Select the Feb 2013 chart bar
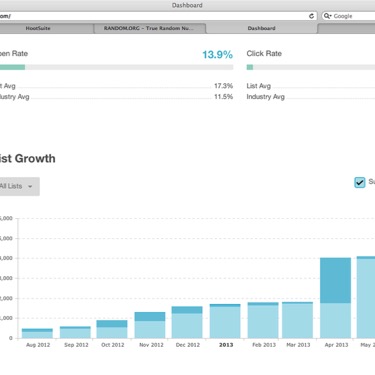The width and height of the screenshot is (375, 375). click(x=263, y=320)
